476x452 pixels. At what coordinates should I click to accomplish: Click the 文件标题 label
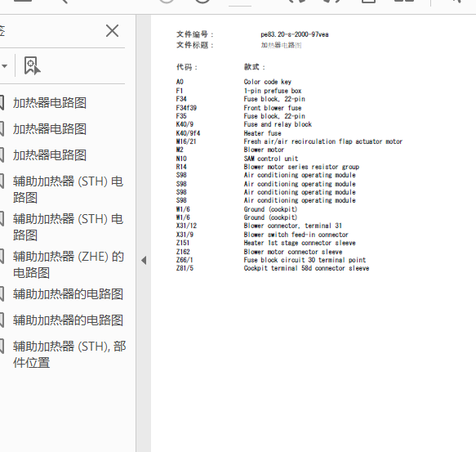click(x=195, y=45)
